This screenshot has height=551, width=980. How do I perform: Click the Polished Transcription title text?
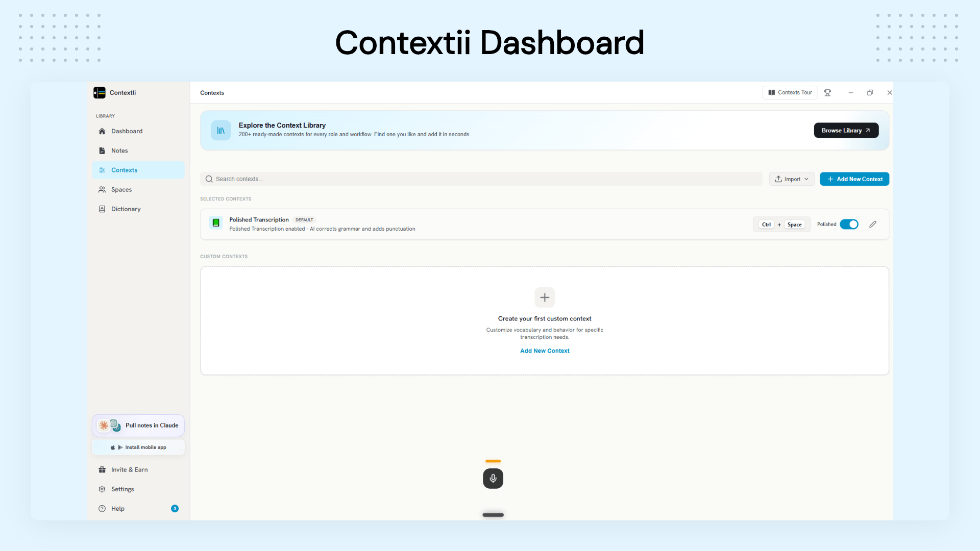(259, 219)
